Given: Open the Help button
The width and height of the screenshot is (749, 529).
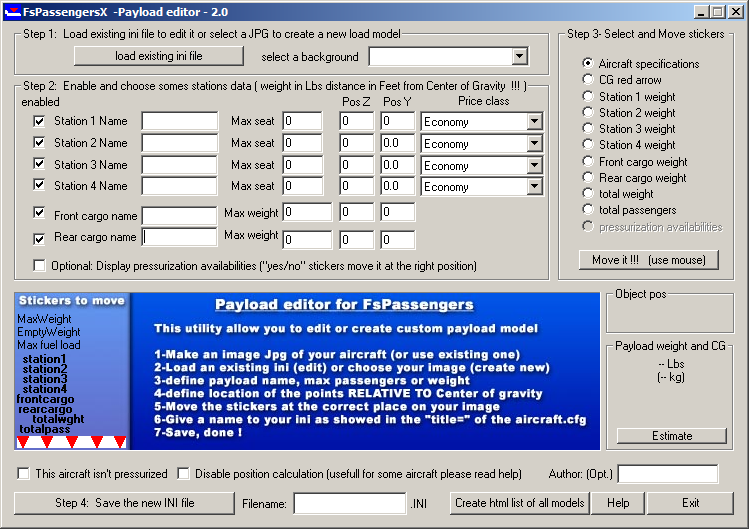Looking at the screenshot, I should click(618, 503).
